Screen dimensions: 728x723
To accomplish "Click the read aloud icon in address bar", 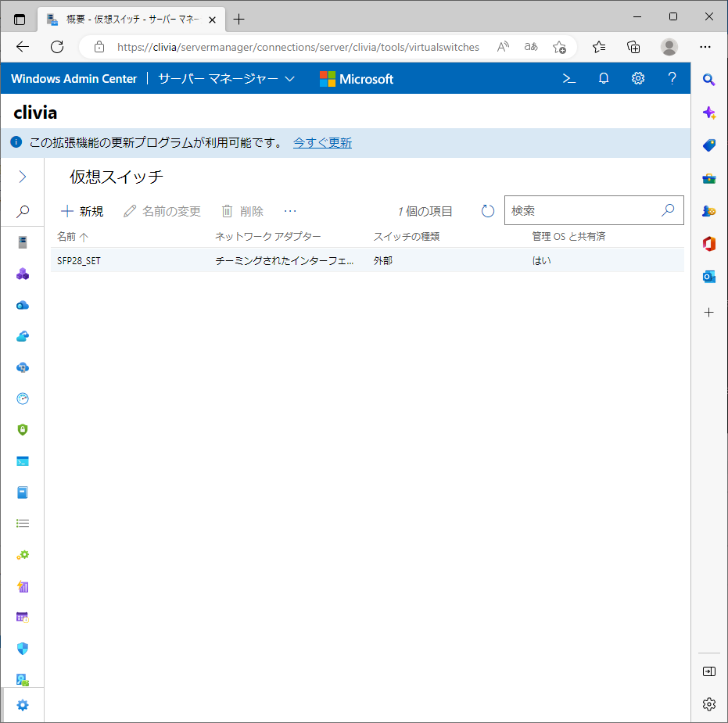I will click(x=503, y=47).
